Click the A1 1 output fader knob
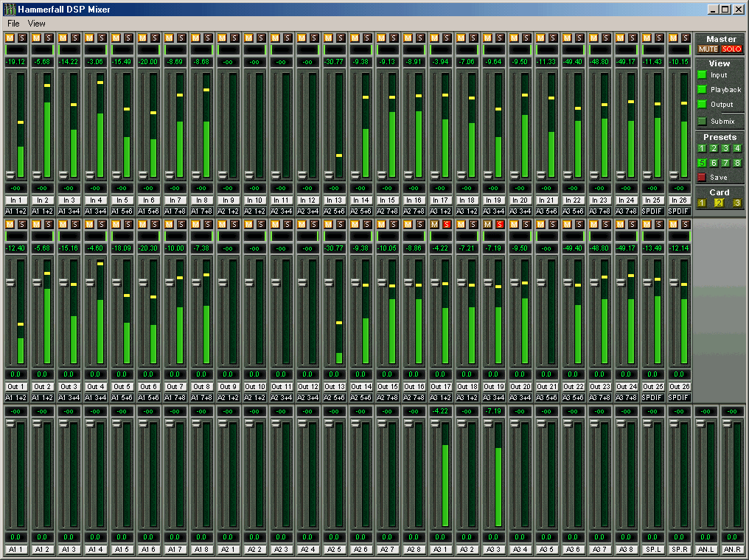The image size is (749, 560). (10, 423)
